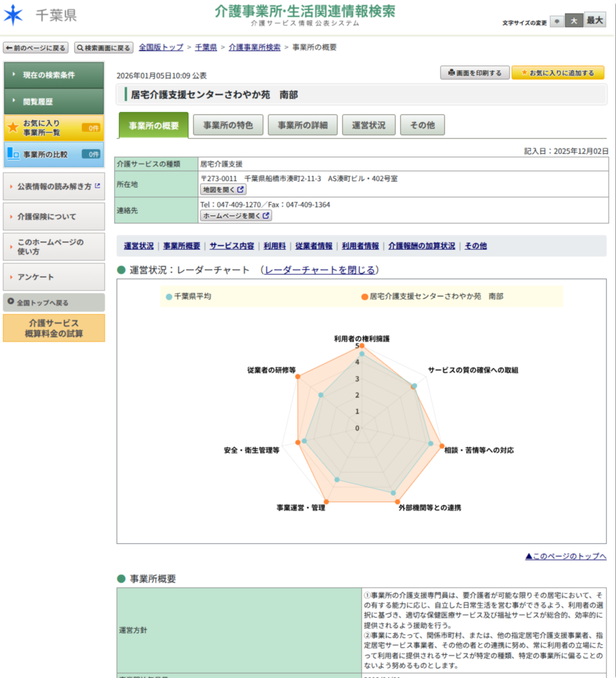Viewport: 616px width, 678px height.
Task: Click orange data point at 従業者の研修等
Action: (299, 377)
